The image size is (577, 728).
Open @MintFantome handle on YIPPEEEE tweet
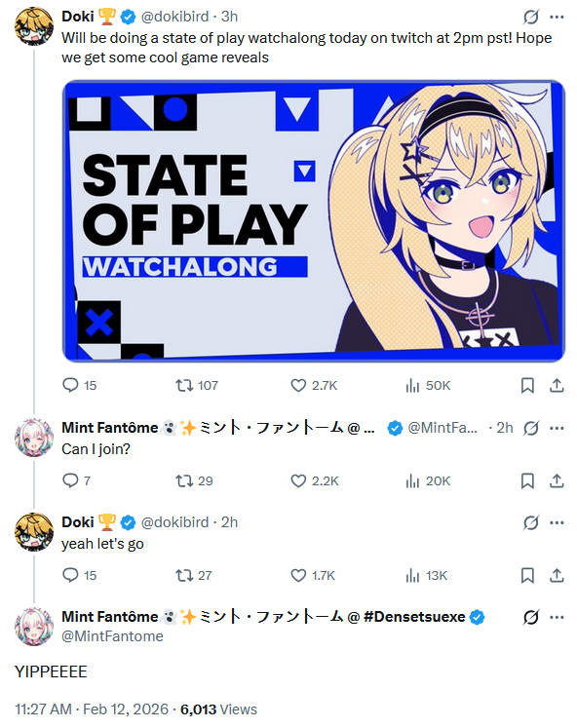(112, 636)
